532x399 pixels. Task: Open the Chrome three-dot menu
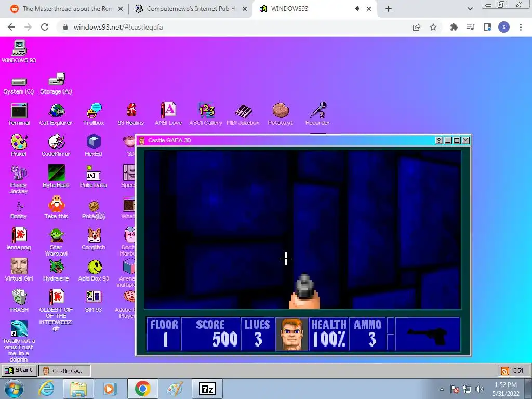(521, 27)
